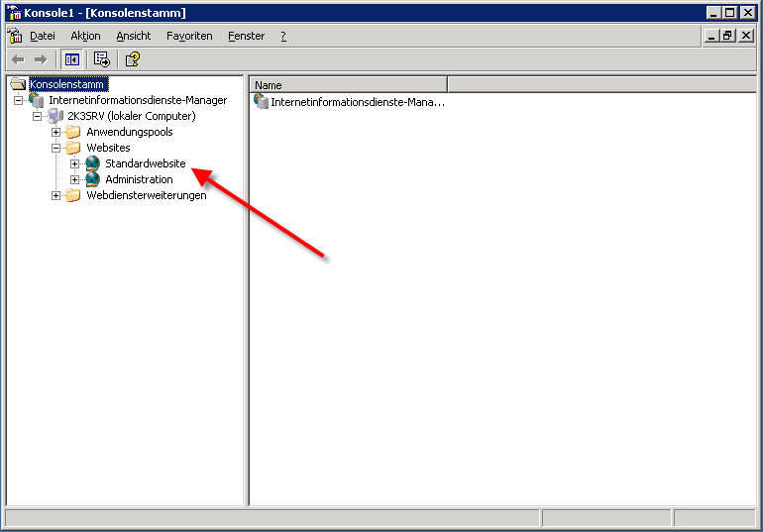Expand the Webdiensterweiterungen node

tap(55, 196)
